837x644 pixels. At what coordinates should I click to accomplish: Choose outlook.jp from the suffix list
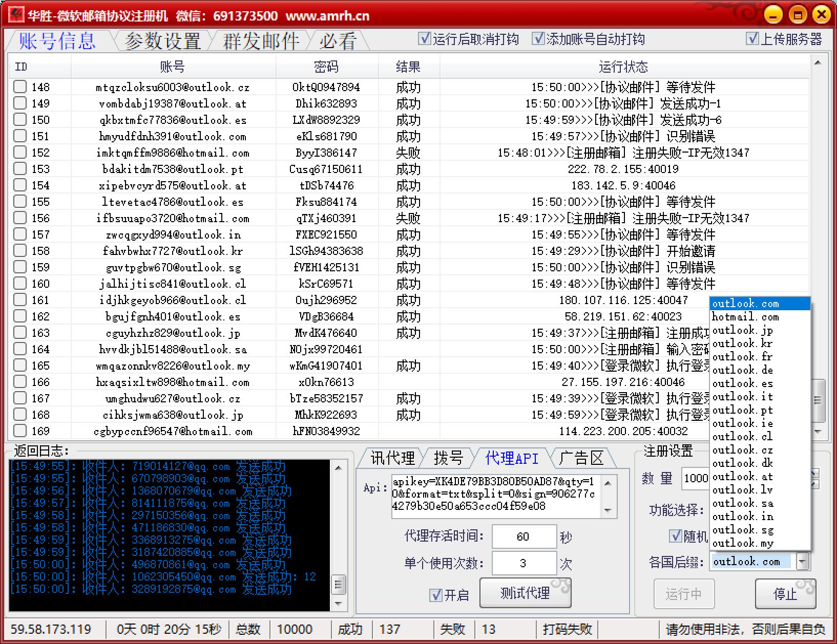coord(760,330)
